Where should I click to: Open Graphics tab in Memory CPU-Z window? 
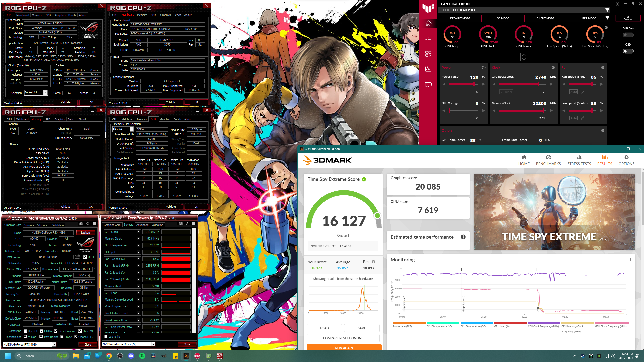pos(60,119)
